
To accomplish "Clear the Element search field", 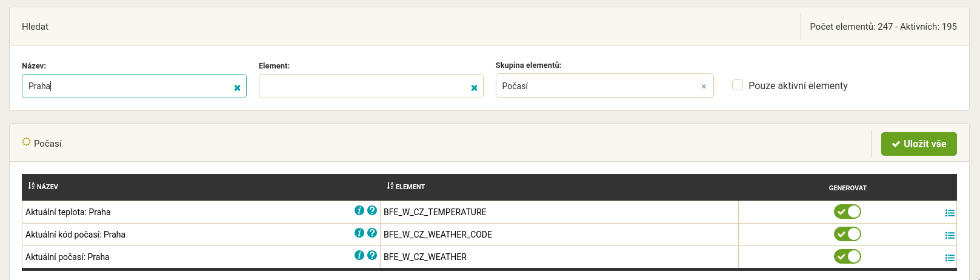I will click(474, 88).
